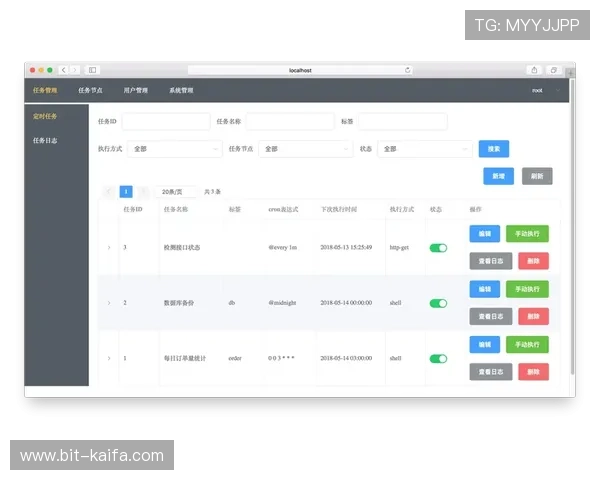
Task: Delete the 检测接口状态 task
Action: point(533,261)
